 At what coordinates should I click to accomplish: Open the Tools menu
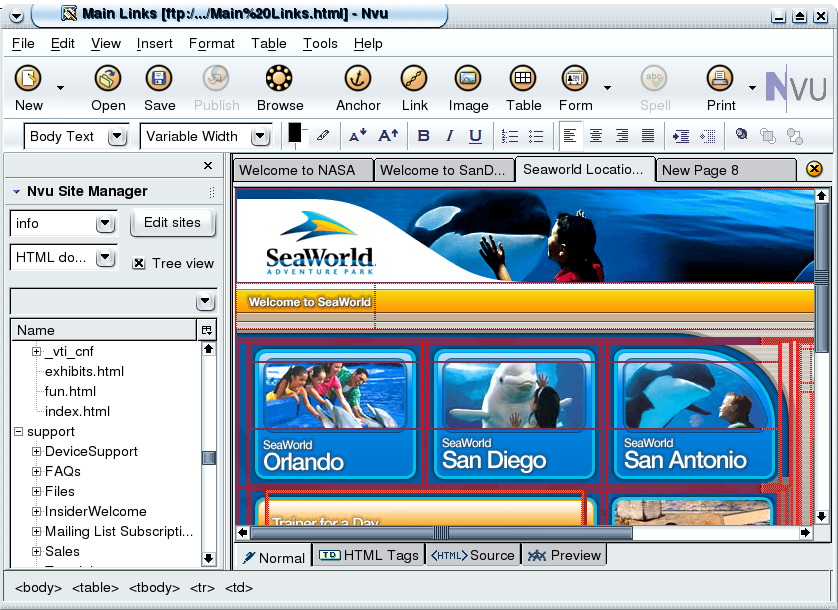point(320,43)
